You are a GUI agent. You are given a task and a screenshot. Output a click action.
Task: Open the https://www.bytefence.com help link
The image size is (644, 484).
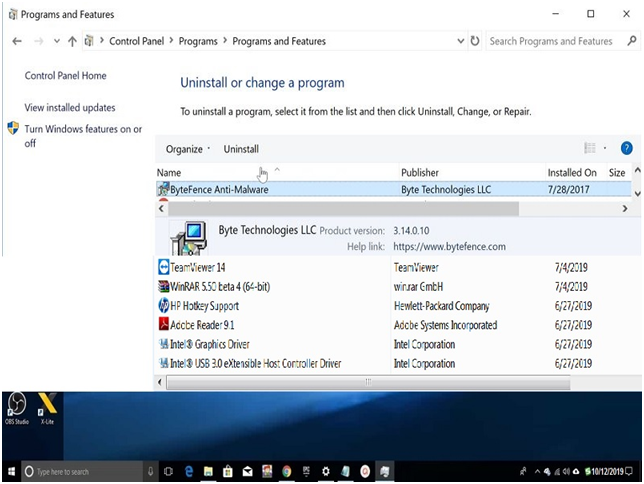coord(449,247)
